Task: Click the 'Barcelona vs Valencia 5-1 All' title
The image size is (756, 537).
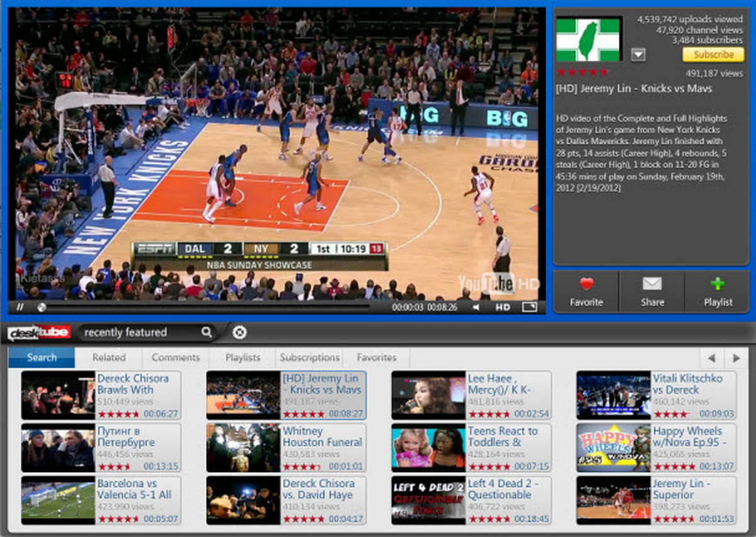Action: pos(134,489)
